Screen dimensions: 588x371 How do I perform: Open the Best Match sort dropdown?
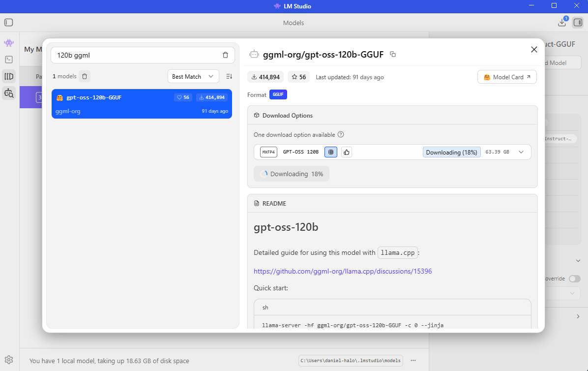(193, 76)
